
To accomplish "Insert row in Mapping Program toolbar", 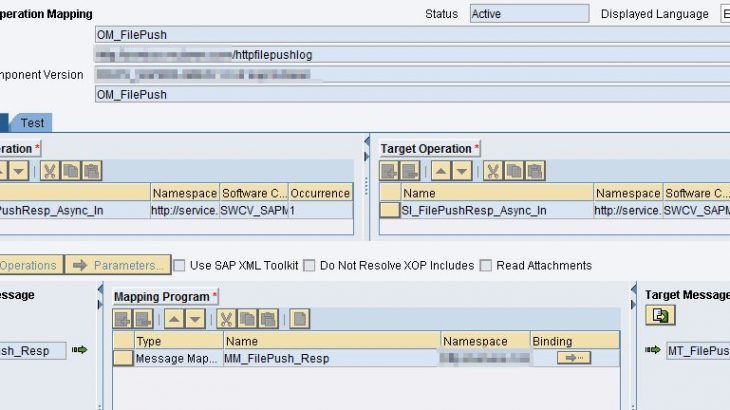I will tap(123, 319).
